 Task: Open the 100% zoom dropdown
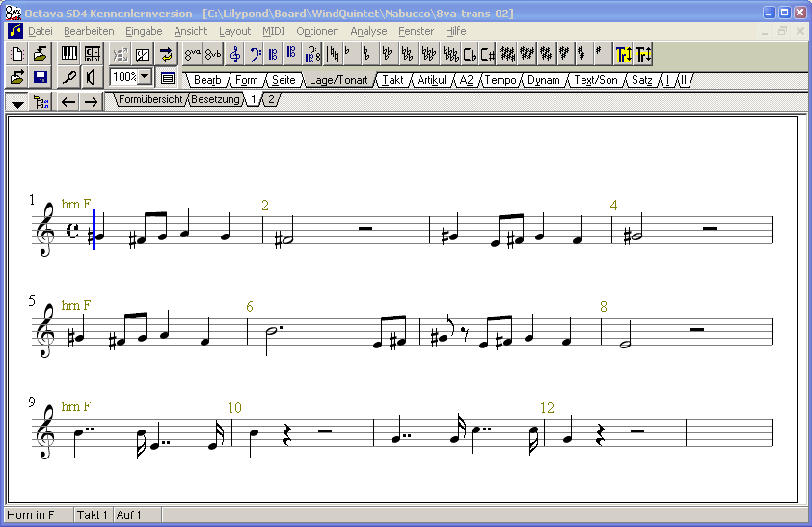(x=145, y=77)
